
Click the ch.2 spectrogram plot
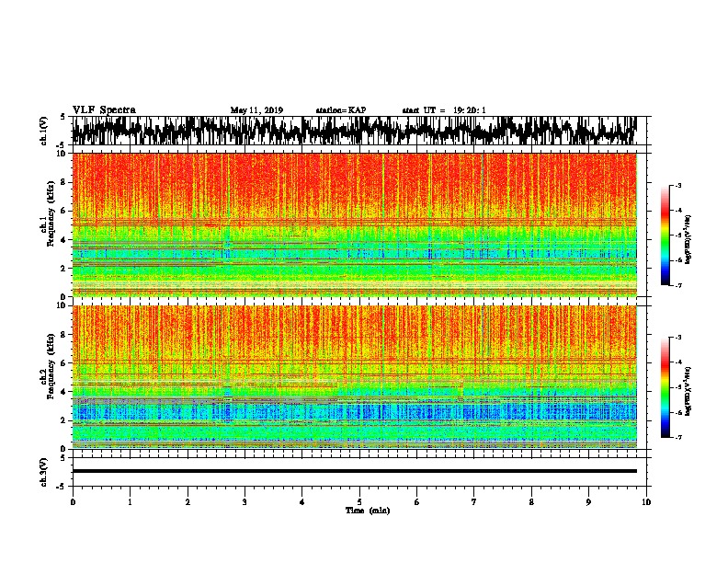coord(354,377)
